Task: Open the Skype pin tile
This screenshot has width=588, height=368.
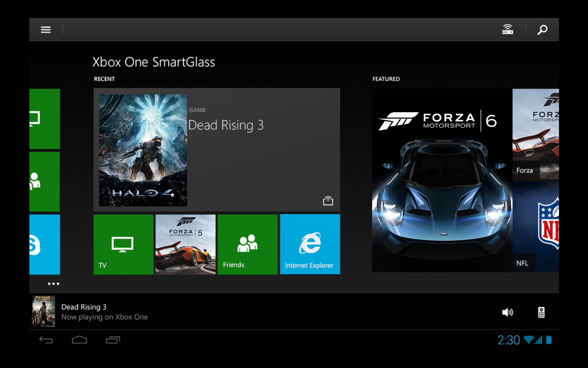Action: (45, 244)
